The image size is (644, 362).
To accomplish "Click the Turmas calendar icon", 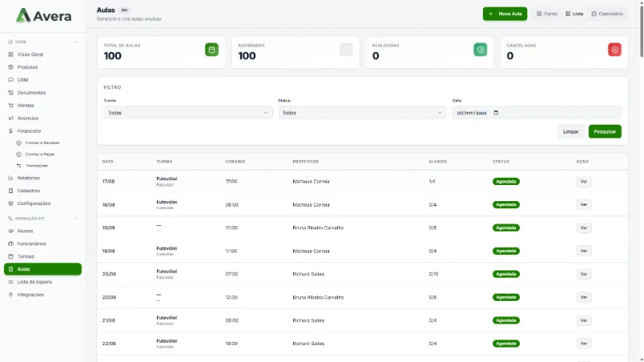I will 10,256.
